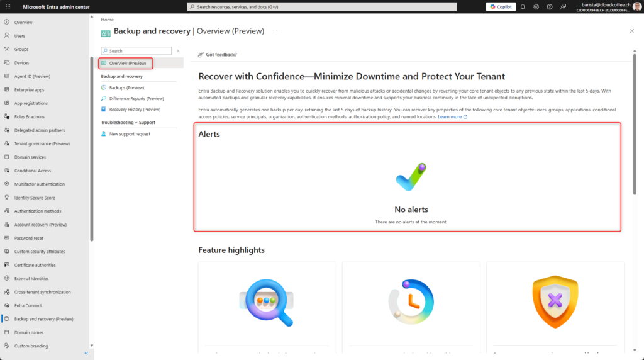Collapse the left navigation sidebar
This screenshot has width=644, height=360.
pyautogui.click(x=86, y=354)
